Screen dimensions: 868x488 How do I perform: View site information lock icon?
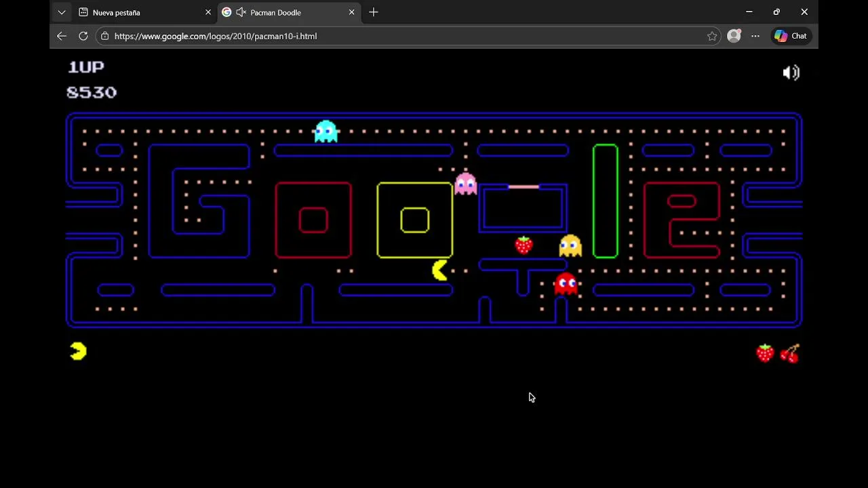click(104, 36)
